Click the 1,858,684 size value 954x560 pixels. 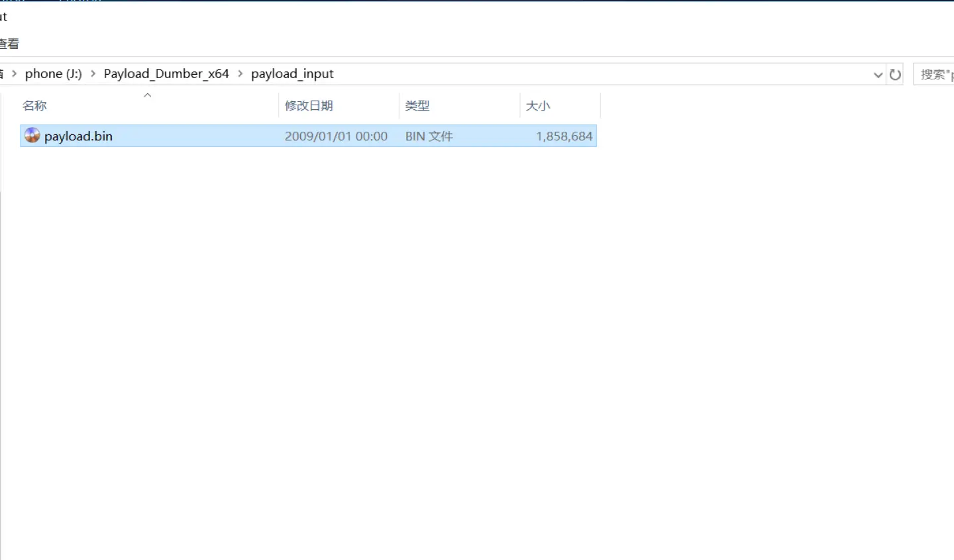coord(564,136)
